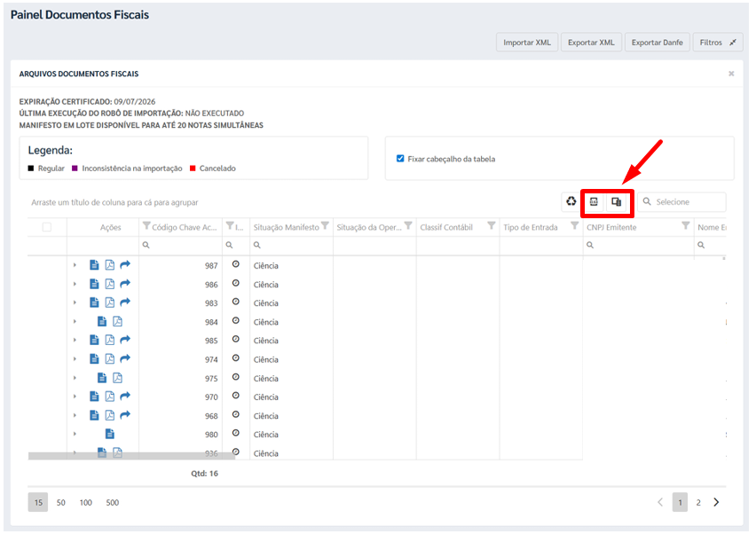This screenshot has width=756, height=534.
Task: Open the document icon for row 983
Action: tap(94, 302)
